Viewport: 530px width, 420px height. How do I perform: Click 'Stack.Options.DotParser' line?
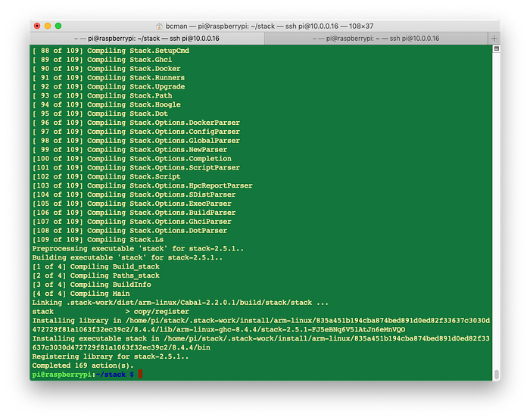[x=129, y=231]
